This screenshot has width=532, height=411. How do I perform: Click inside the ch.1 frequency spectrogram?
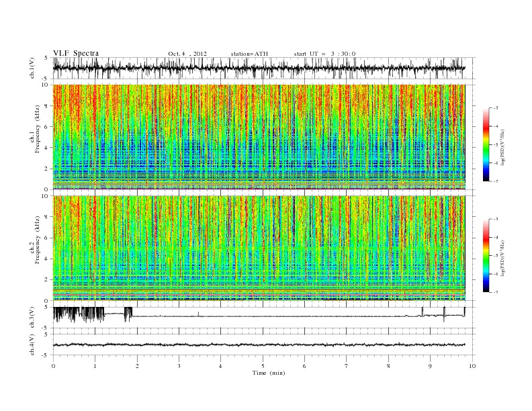click(259, 137)
